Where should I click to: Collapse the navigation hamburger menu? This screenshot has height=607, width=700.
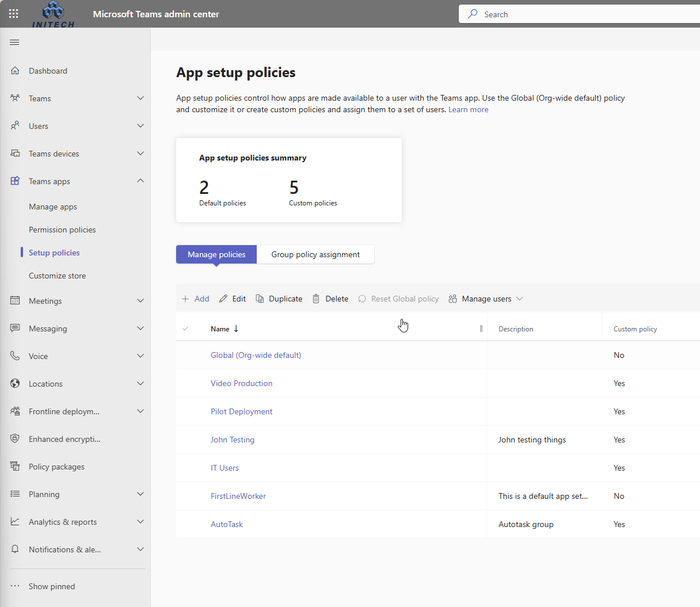[x=15, y=43]
